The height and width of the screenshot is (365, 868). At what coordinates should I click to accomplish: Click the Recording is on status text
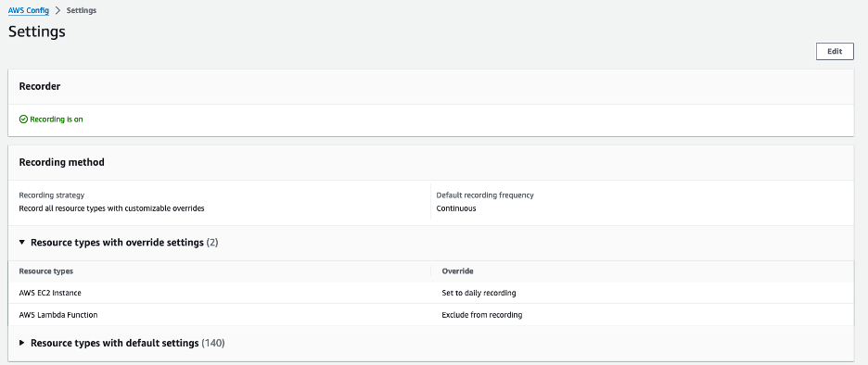(x=57, y=119)
